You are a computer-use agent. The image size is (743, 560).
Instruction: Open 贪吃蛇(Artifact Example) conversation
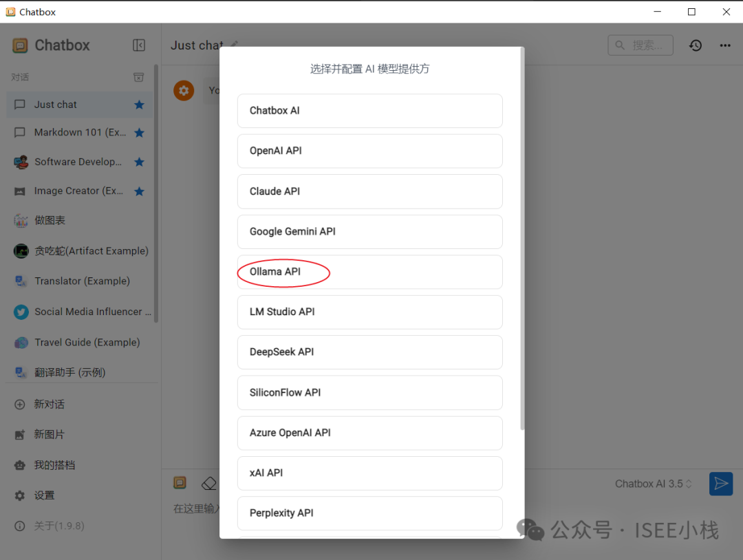point(79,250)
